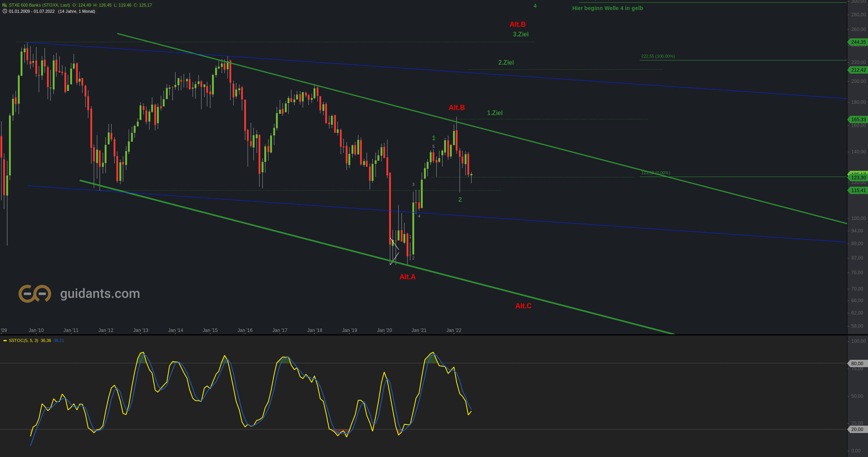Image resolution: width=868 pixels, height=457 pixels.
Task: Open the 01.01.2009 - 01.07.2022 date range selector
Action: [x=32, y=11]
